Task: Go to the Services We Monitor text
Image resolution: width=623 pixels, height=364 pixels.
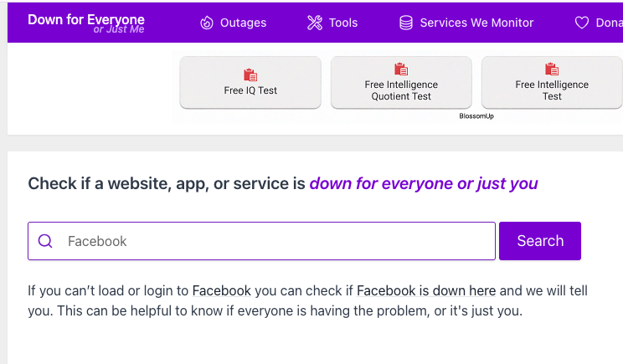Action: tap(476, 23)
